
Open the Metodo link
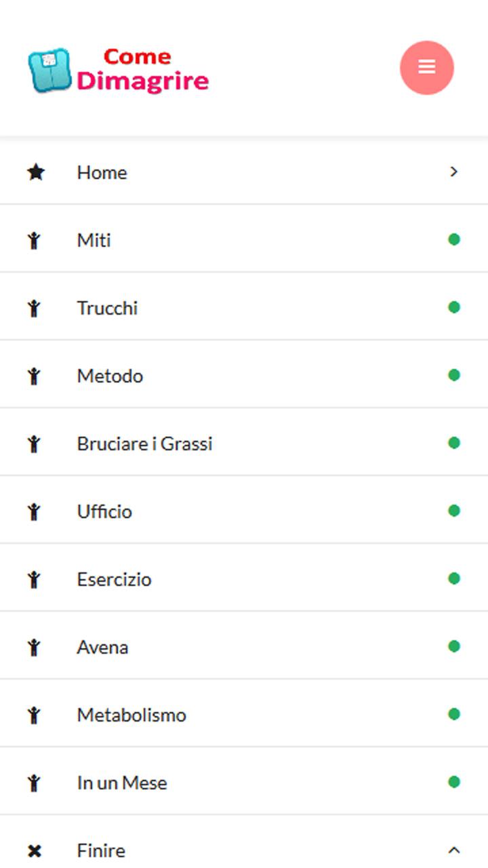point(244,374)
